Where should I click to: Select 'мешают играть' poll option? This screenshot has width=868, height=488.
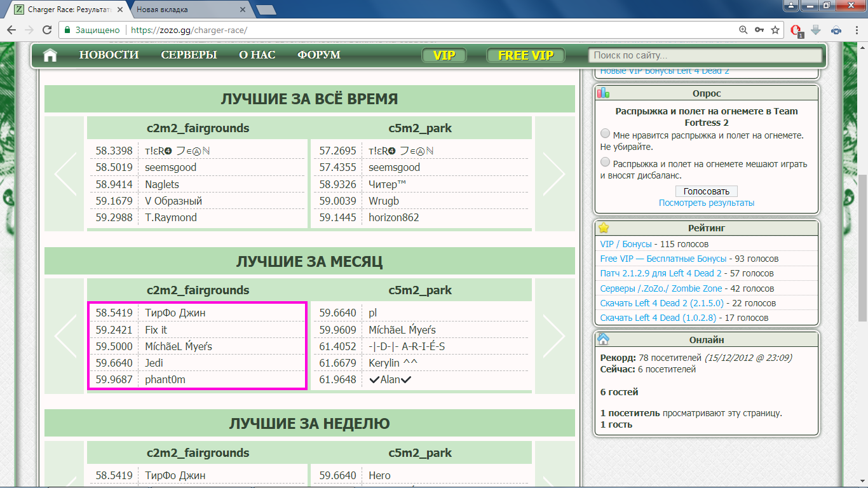(x=605, y=163)
